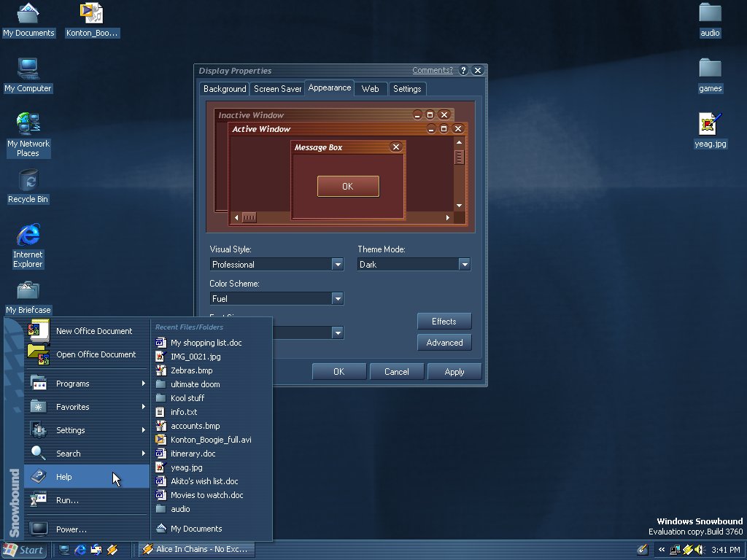Click the network connection tray icon

point(675,550)
